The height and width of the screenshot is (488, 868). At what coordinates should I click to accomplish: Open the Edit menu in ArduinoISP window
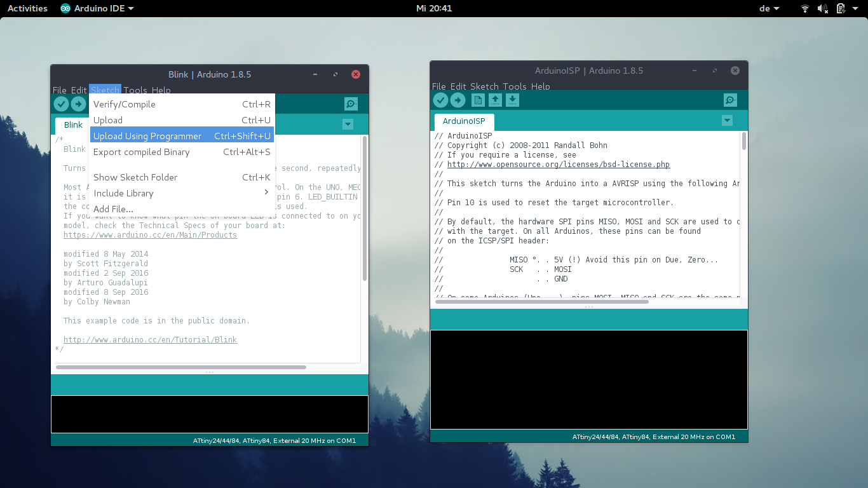tap(458, 86)
